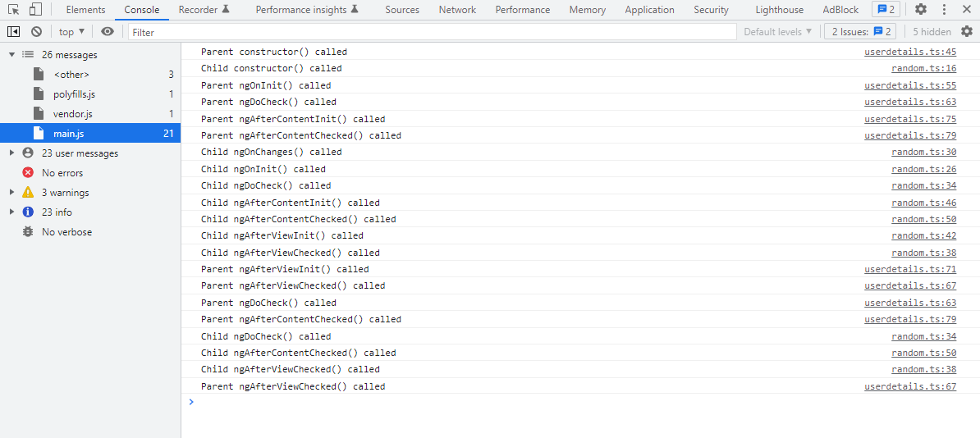Open the top context dropdown
The height and width of the screenshot is (438, 980).
(72, 31)
